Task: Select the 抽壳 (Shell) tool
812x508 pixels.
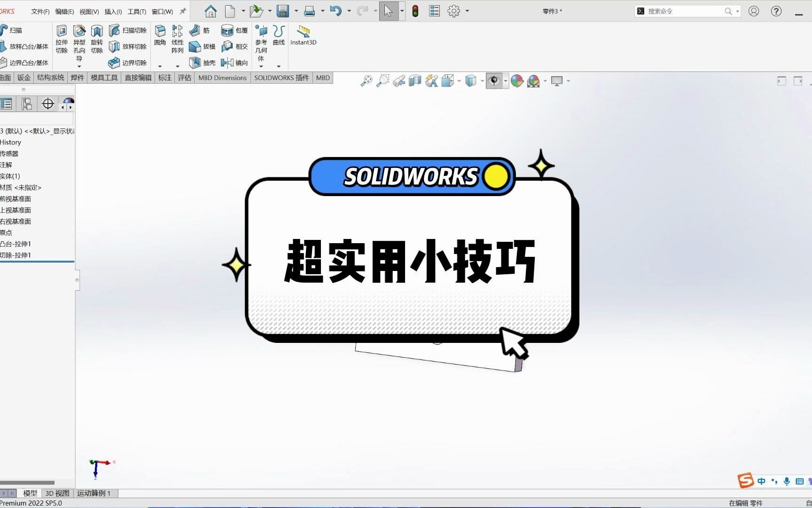Action: coord(201,62)
